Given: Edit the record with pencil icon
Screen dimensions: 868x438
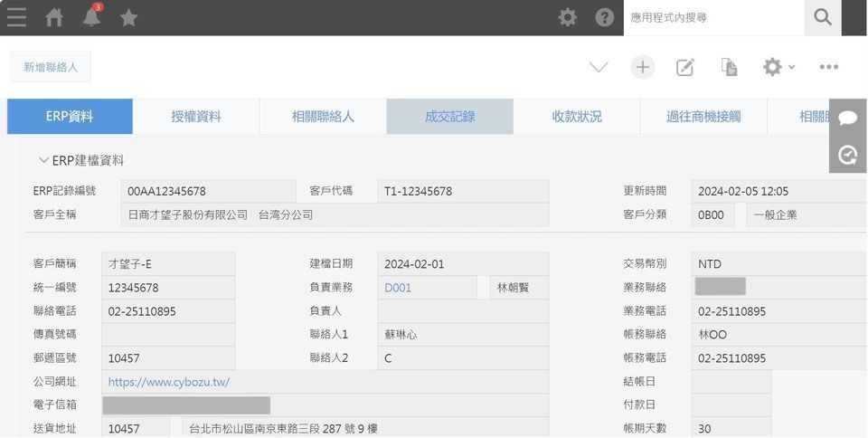Looking at the screenshot, I should coord(684,67).
